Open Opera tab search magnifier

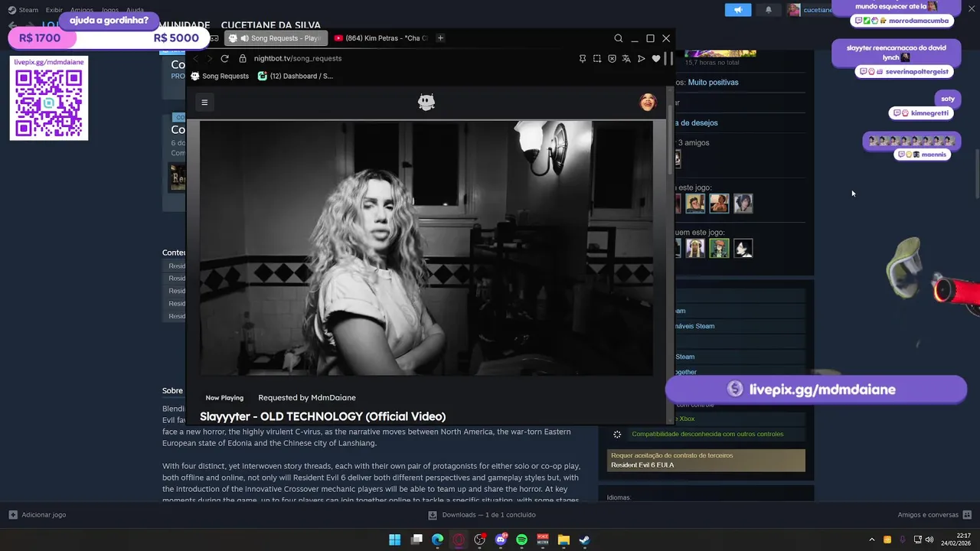[619, 38]
